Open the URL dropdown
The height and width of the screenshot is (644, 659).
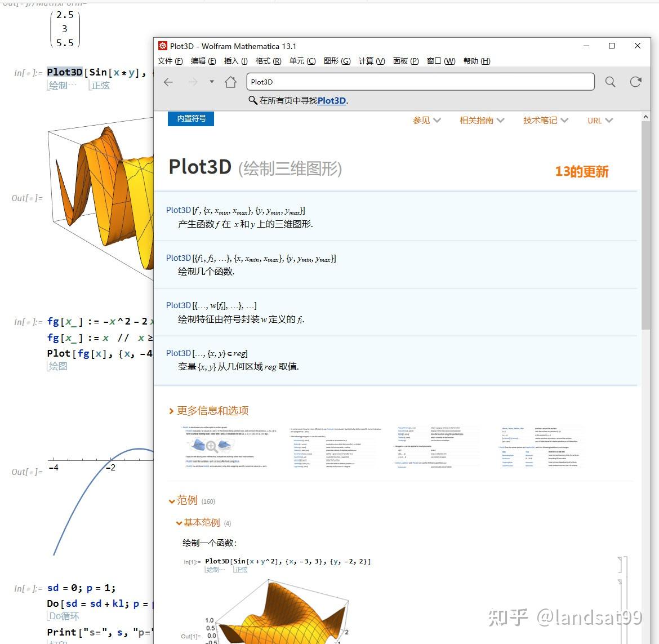click(599, 120)
